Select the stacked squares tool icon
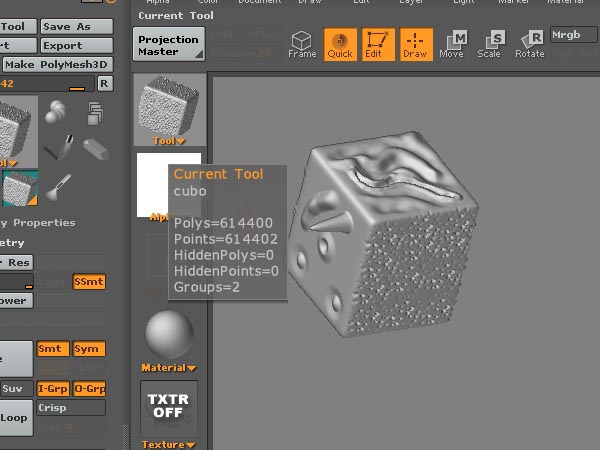This screenshot has width=600, height=450. [95, 113]
